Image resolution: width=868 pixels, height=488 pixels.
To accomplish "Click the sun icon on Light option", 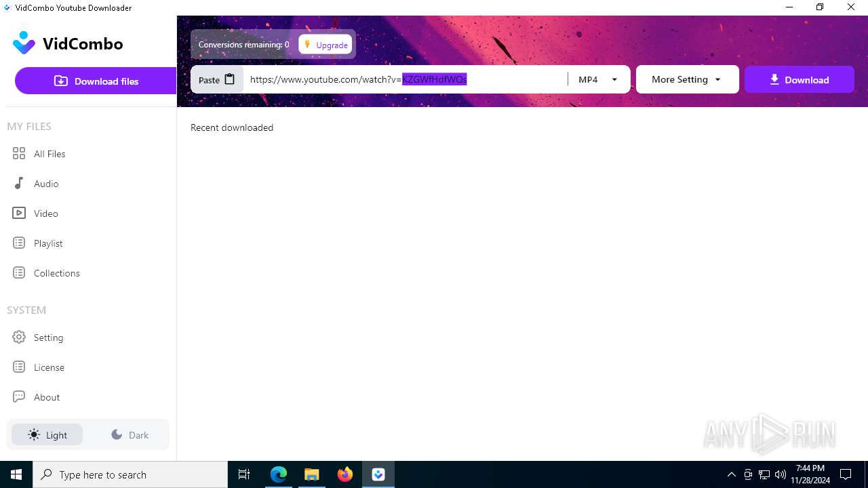I will [x=34, y=434].
